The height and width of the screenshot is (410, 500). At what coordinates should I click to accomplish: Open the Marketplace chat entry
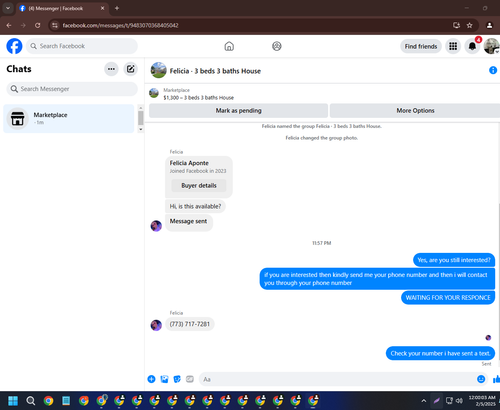coord(69,118)
